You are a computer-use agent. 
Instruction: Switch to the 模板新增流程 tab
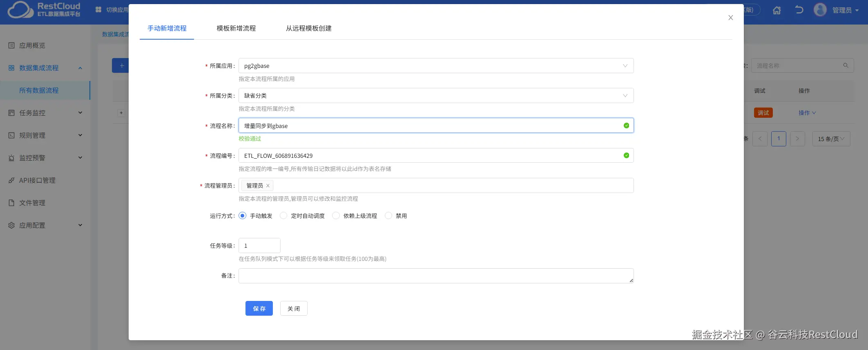236,28
